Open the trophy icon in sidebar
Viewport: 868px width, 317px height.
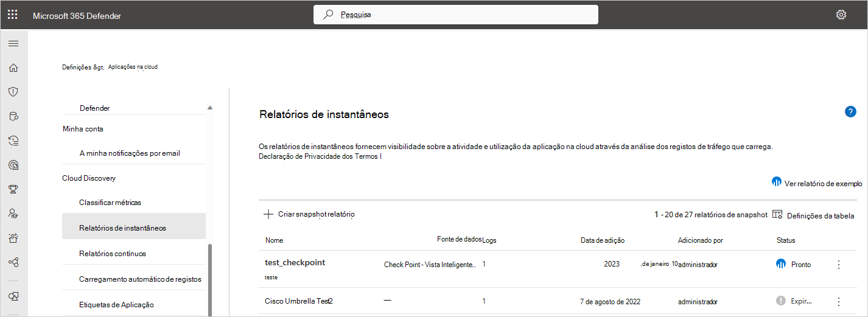13,189
